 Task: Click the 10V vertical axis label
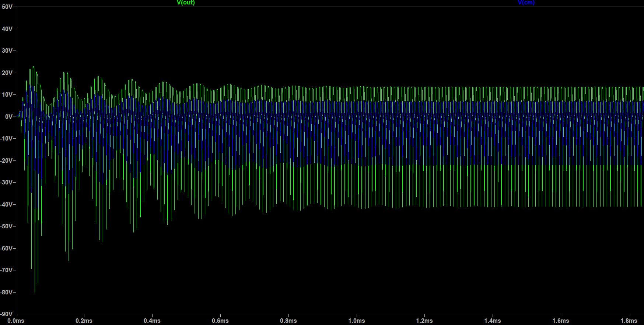pyautogui.click(x=7, y=94)
